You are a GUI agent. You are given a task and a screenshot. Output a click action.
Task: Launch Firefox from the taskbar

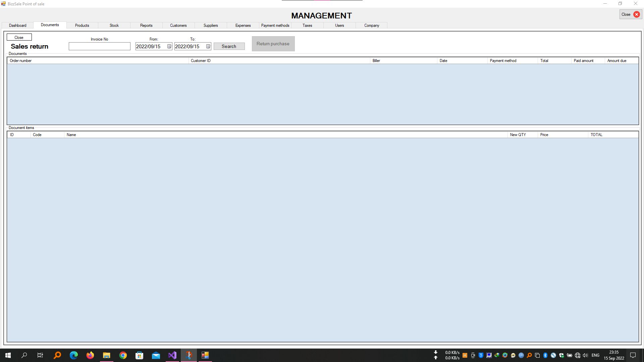[90, 355]
